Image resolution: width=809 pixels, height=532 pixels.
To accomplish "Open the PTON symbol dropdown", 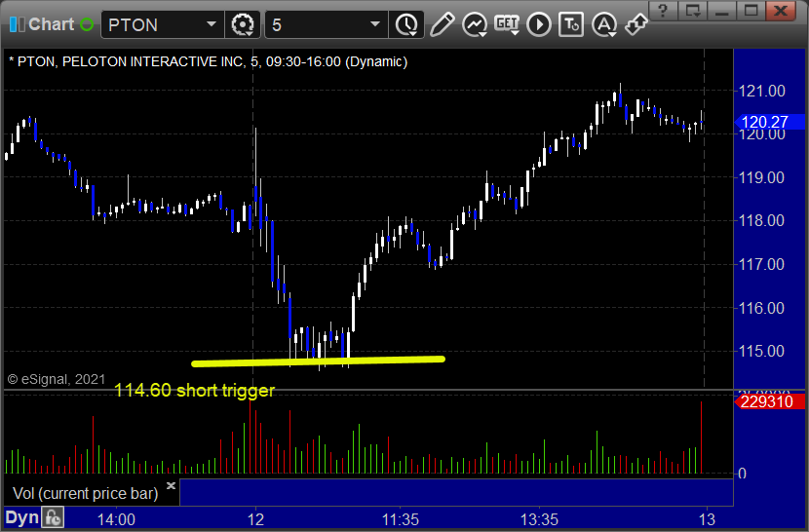I will (x=211, y=24).
